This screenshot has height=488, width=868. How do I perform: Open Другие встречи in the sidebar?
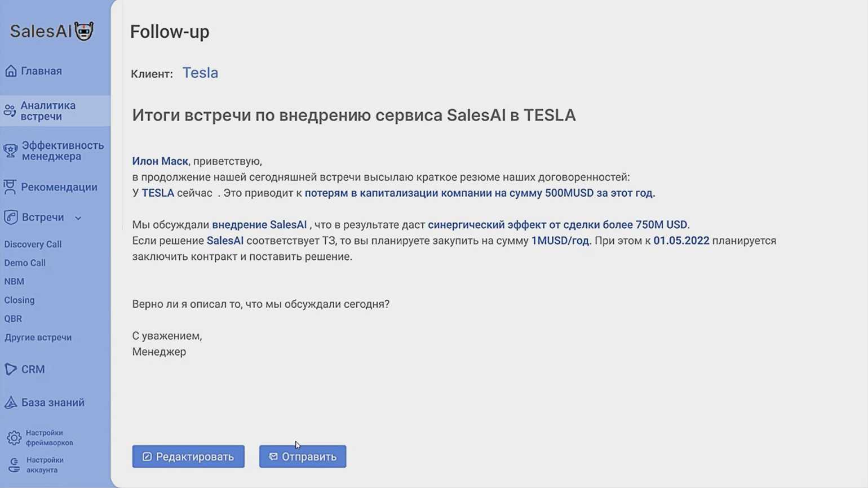[38, 338]
